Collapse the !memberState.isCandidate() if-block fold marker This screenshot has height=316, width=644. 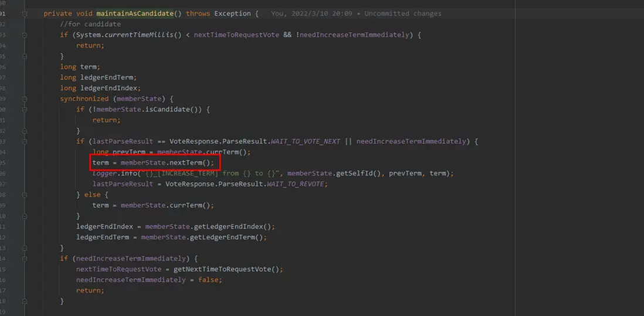(25, 110)
